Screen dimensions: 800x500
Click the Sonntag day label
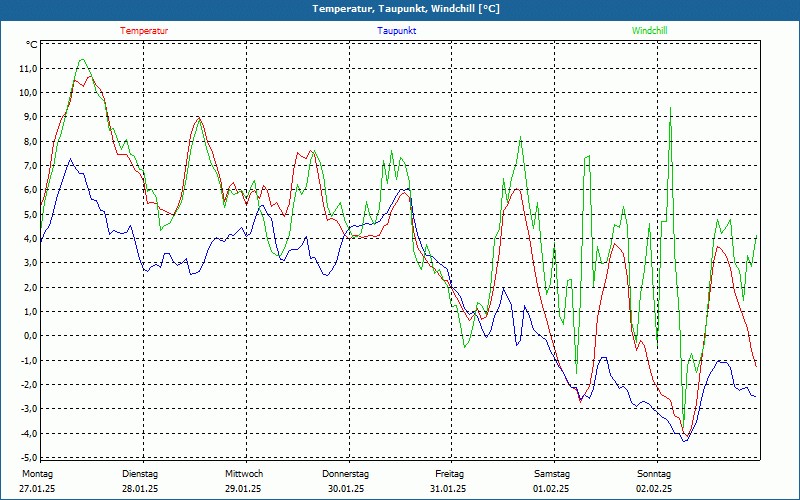point(654,474)
